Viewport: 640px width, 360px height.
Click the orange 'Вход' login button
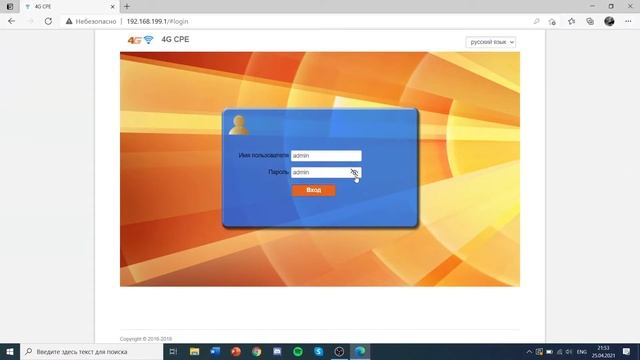313,190
